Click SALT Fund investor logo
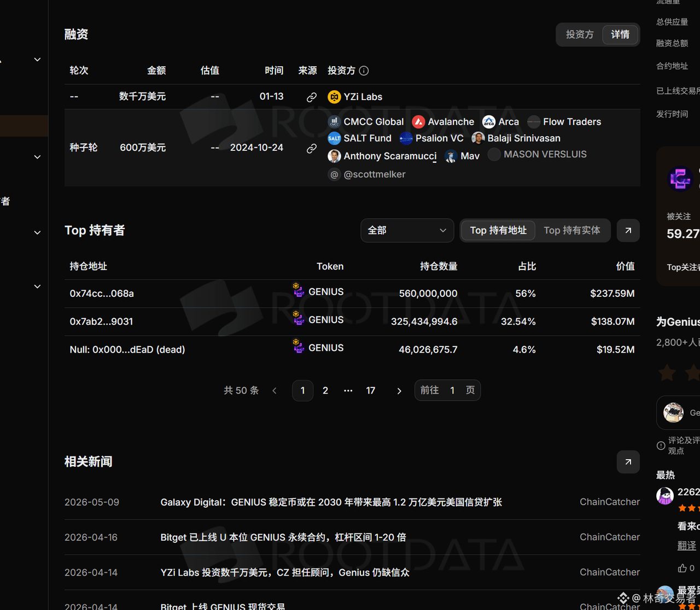Viewport: 700px width, 610px height. click(x=334, y=138)
